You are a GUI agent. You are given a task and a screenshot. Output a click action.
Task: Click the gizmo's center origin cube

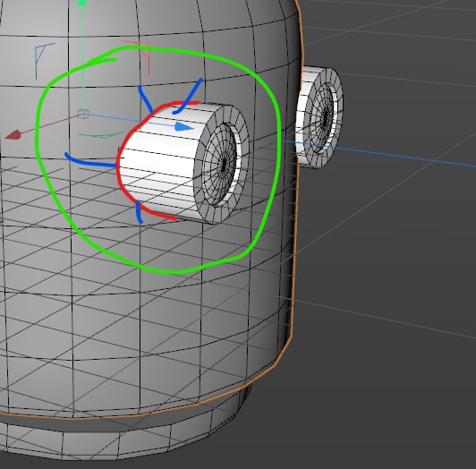(83, 114)
